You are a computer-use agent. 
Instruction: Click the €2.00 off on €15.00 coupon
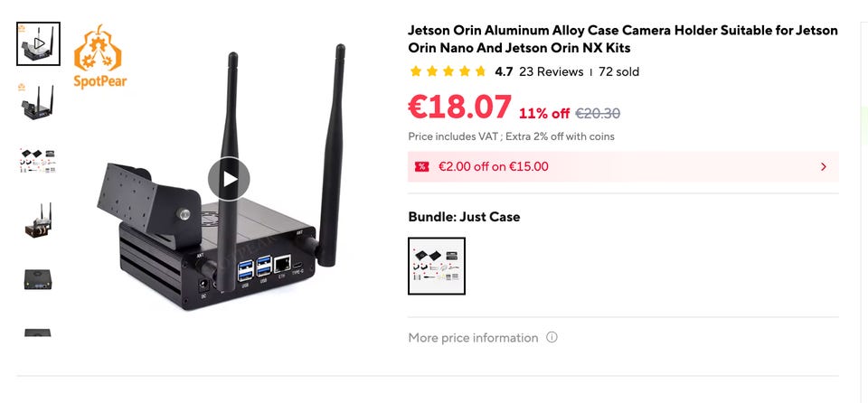pos(494,166)
